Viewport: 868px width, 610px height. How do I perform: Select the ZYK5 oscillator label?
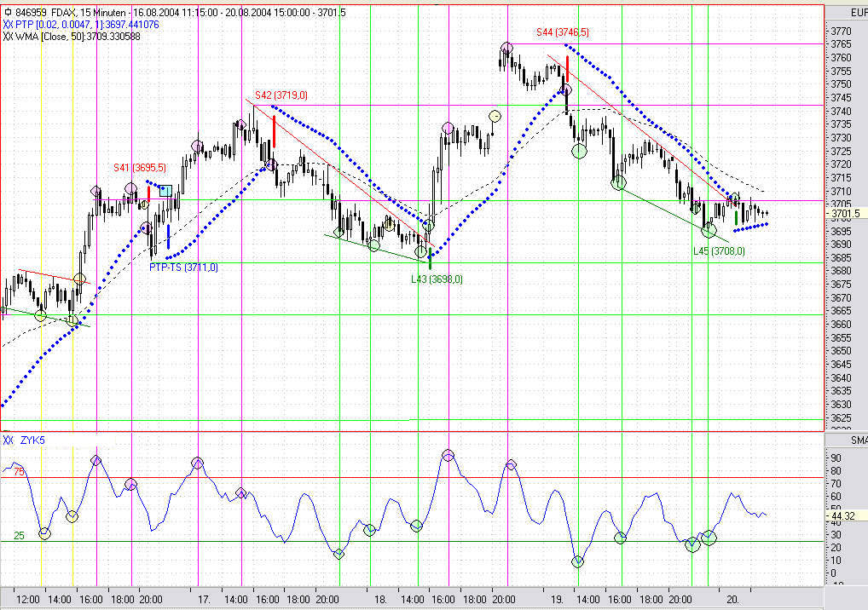click(32, 440)
